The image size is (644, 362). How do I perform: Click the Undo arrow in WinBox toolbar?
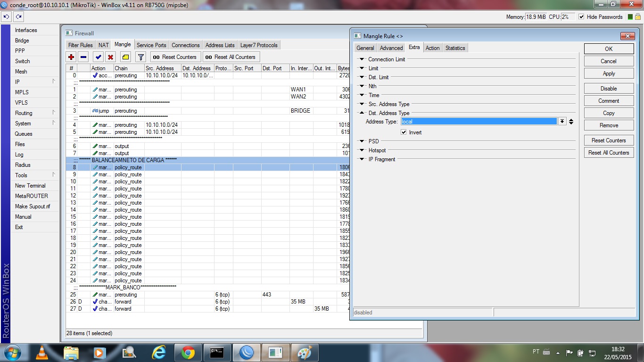[6, 16]
